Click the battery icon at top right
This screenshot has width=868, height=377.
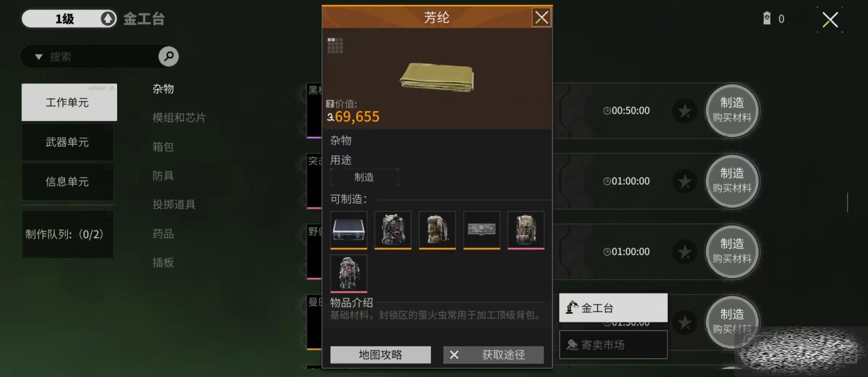(767, 18)
